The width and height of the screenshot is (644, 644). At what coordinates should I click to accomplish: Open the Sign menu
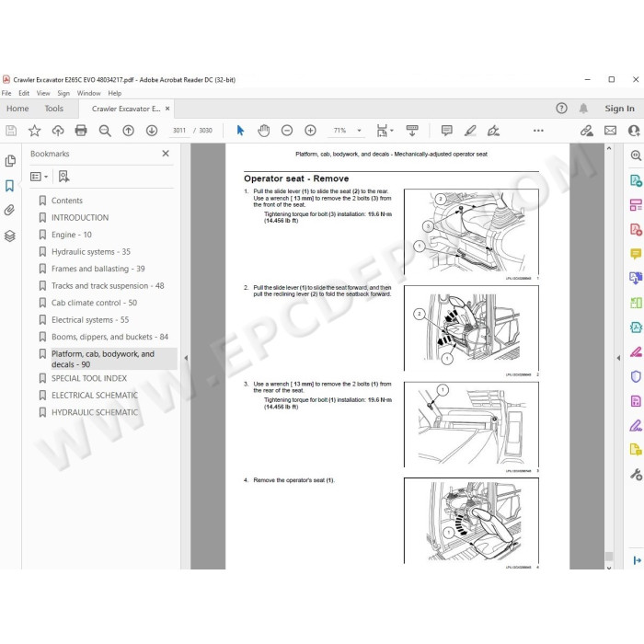63,93
